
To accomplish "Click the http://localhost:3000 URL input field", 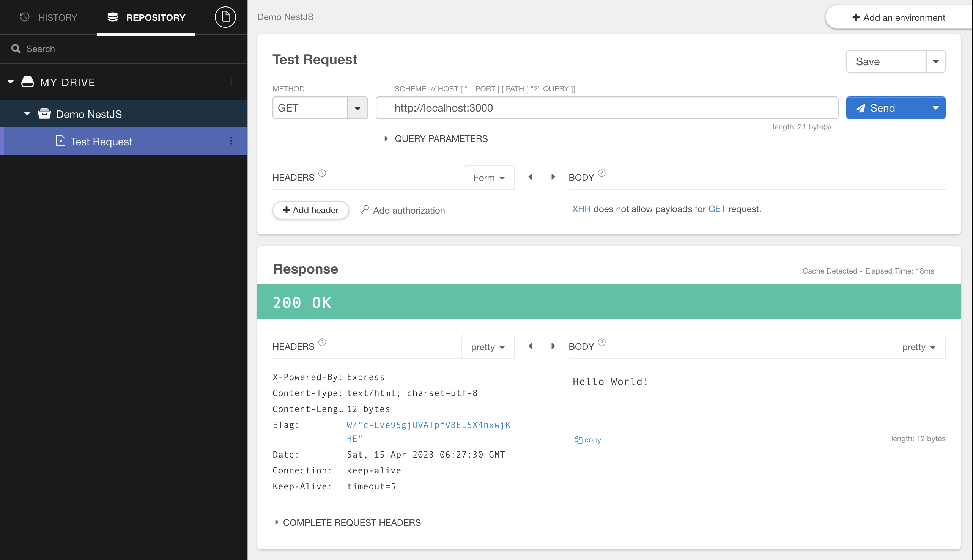I will pos(607,108).
